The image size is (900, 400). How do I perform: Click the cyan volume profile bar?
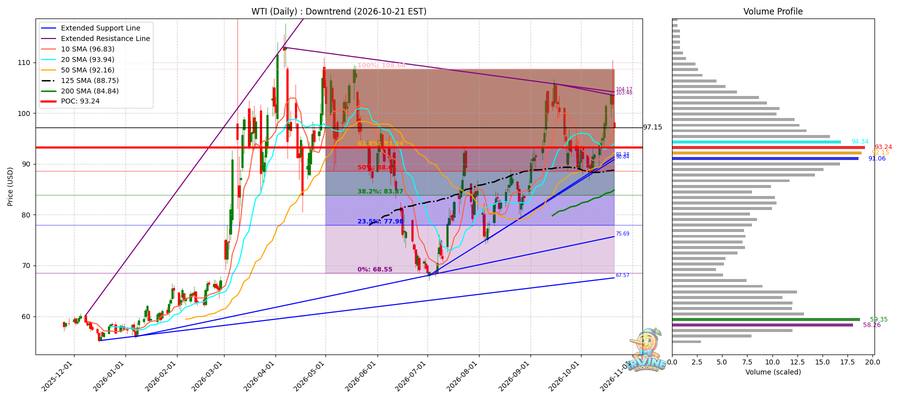coord(756,142)
